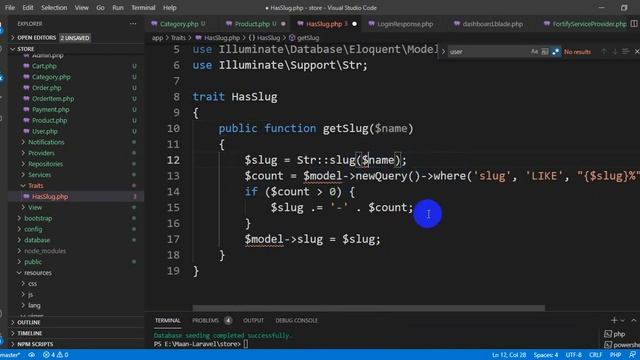
Task: Switch to the Category.php editor tab
Action: (x=178, y=24)
